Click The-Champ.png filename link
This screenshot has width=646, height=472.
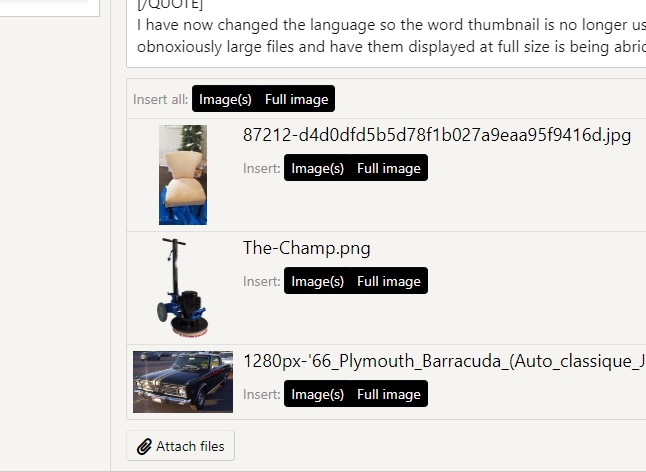coord(307,248)
